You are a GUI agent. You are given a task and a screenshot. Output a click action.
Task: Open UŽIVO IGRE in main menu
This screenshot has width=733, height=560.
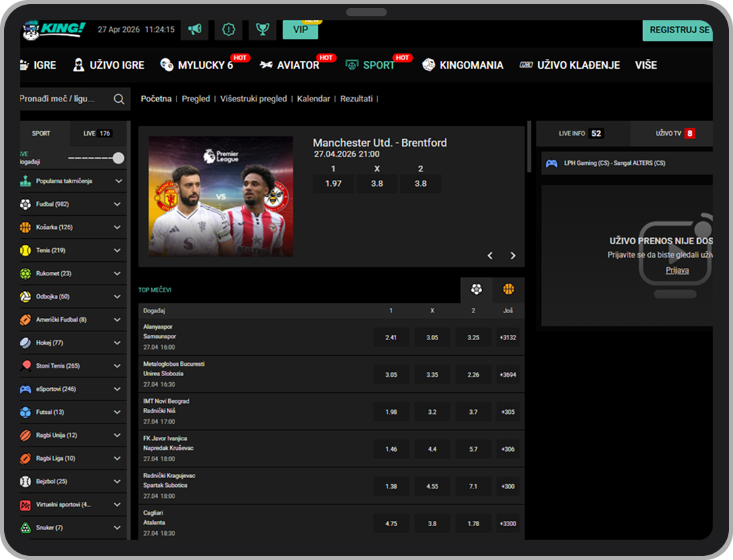109,65
